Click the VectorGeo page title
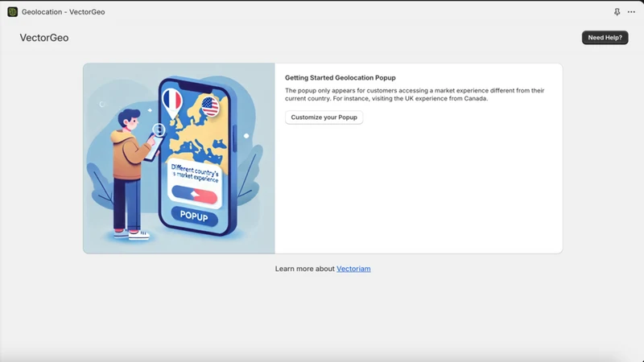The height and width of the screenshot is (362, 644). coord(44,38)
